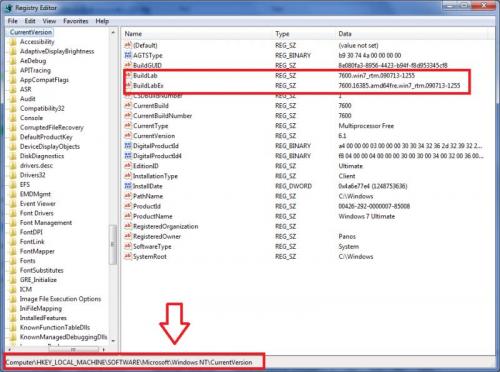This screenshot has width=500, height=372.
Task: Click the binary icon beside DigitalProductId4
Action: (x=128, y=156)
